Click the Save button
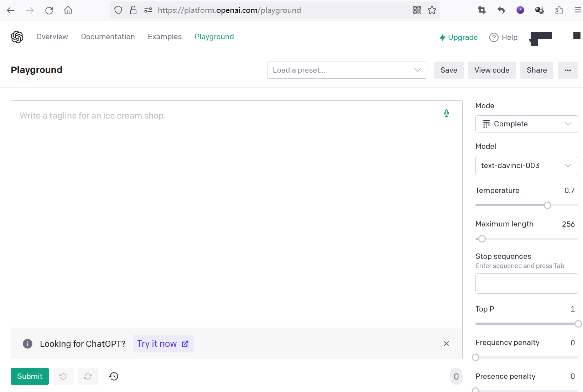The height and width of the screenshot is (392, 583). point(449,70)
